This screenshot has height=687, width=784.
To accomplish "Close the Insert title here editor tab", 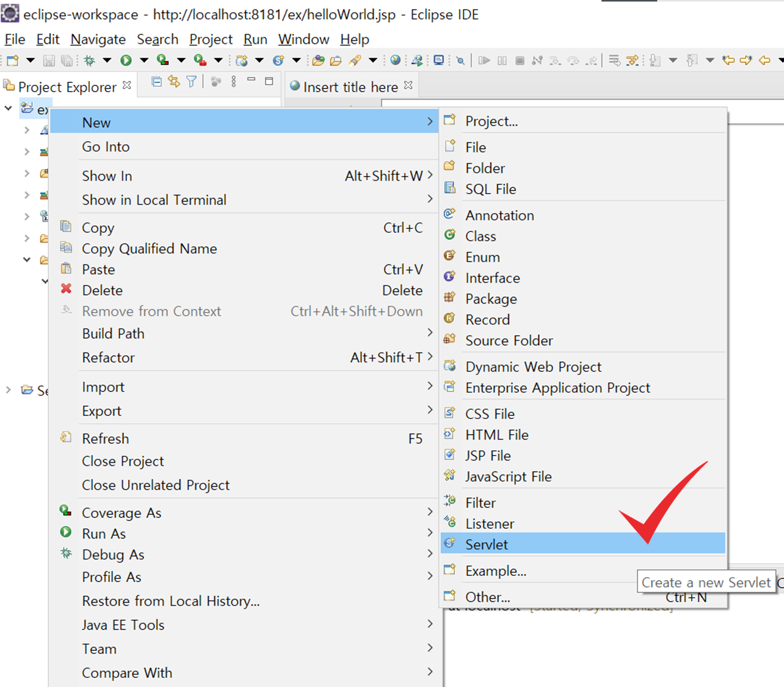I will coord(408,85).
